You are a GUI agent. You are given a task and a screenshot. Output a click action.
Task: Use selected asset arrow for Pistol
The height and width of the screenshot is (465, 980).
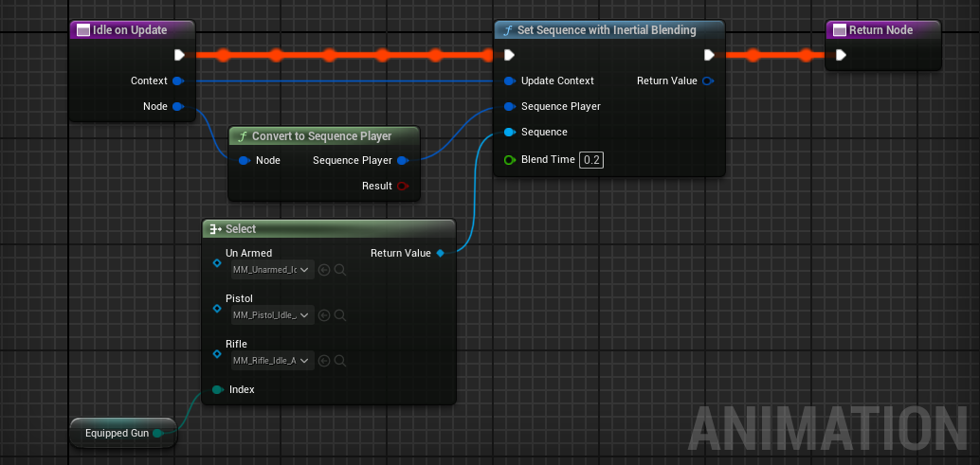click(324, 315)
